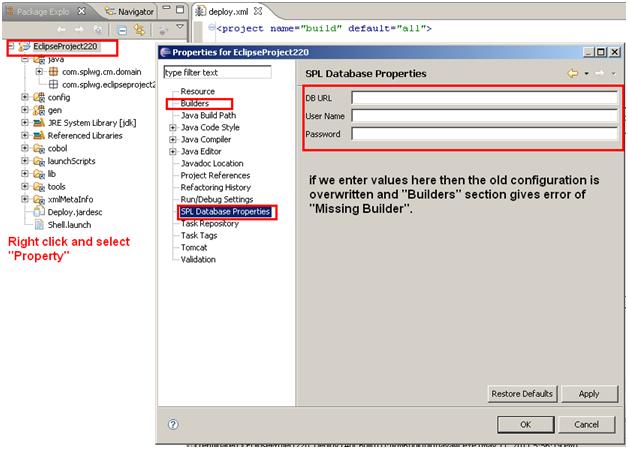Click the type filter text field
The height and width of the screenshot is (449, 628).
tap(217, 72)
